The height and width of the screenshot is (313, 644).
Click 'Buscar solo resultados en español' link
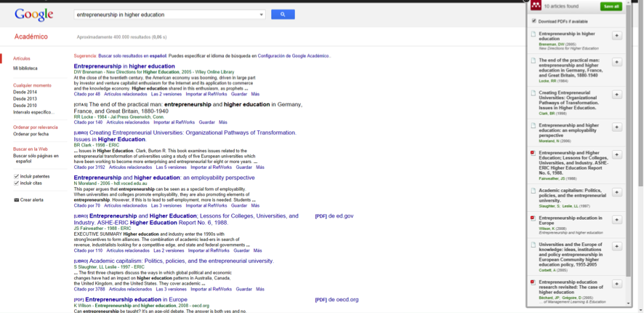click(x=132, y=56)
